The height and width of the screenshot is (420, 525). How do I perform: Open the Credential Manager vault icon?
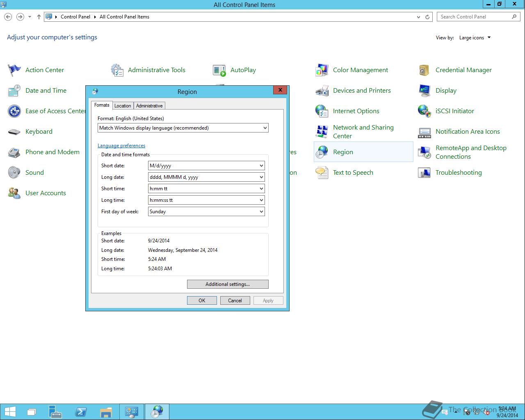(x=425, y=70)
